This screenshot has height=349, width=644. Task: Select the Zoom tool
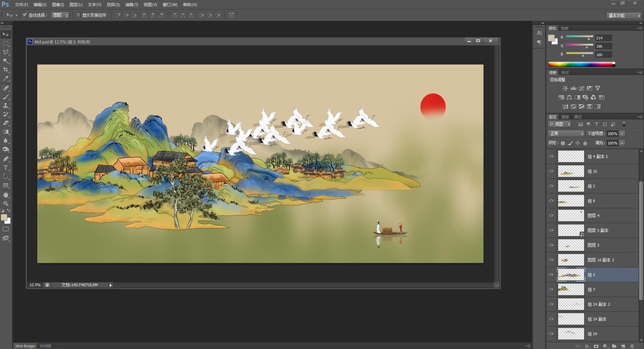pos(6,203)
